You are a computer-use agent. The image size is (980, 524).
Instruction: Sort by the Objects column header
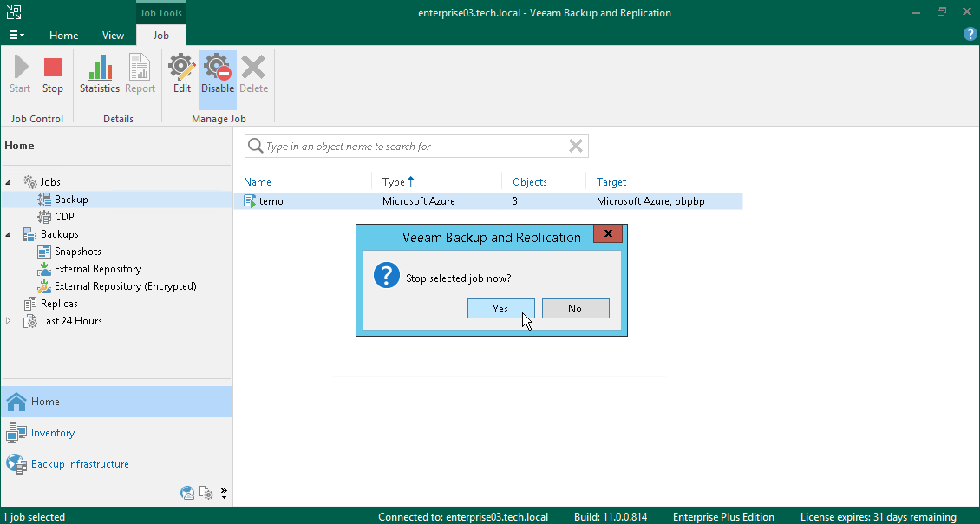[529, 182]
